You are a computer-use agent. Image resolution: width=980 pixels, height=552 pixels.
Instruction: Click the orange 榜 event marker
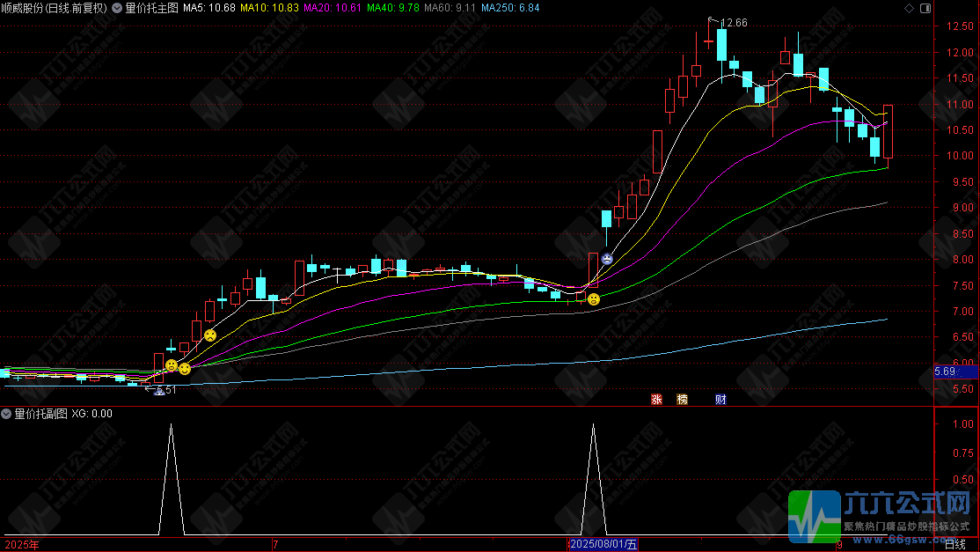(x=683, y=400)
